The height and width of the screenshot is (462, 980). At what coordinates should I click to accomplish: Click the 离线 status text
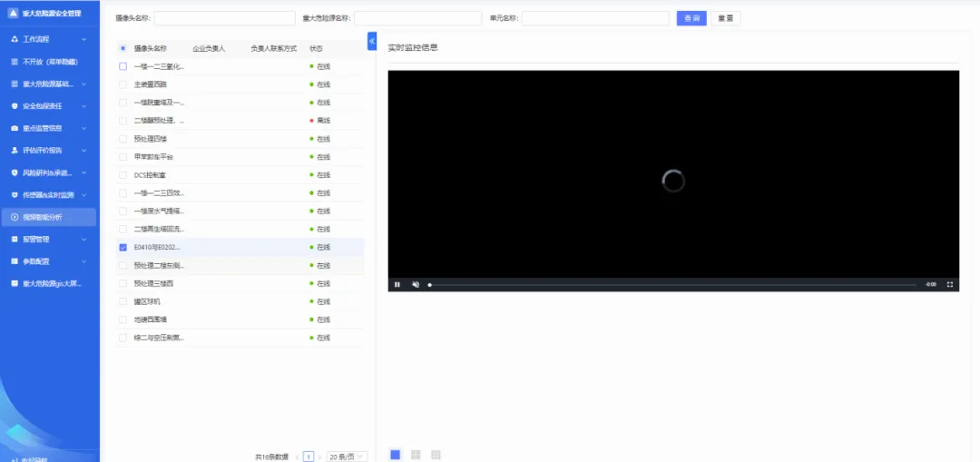[323, 121]
